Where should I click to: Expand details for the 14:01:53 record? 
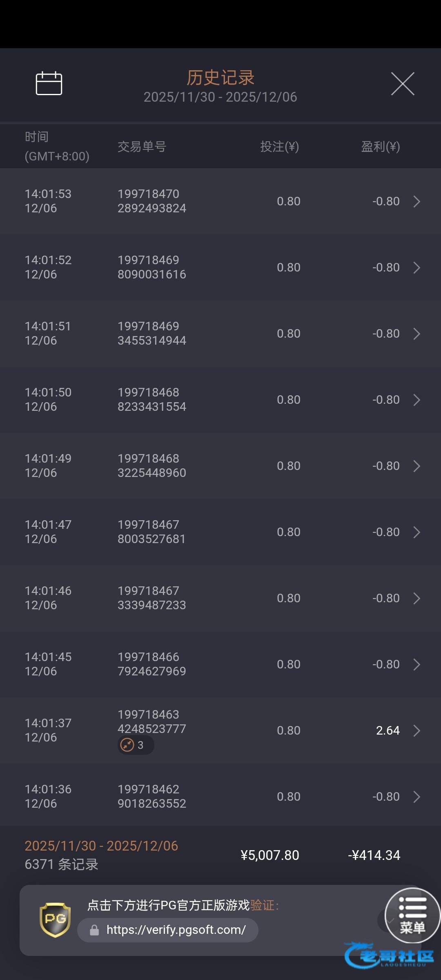[x=416, y=201]
